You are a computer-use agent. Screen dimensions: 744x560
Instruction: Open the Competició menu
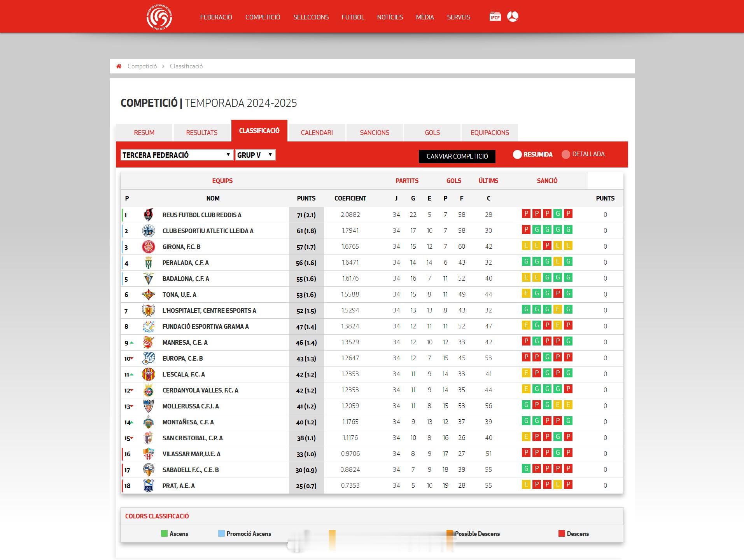pos(263,17)
